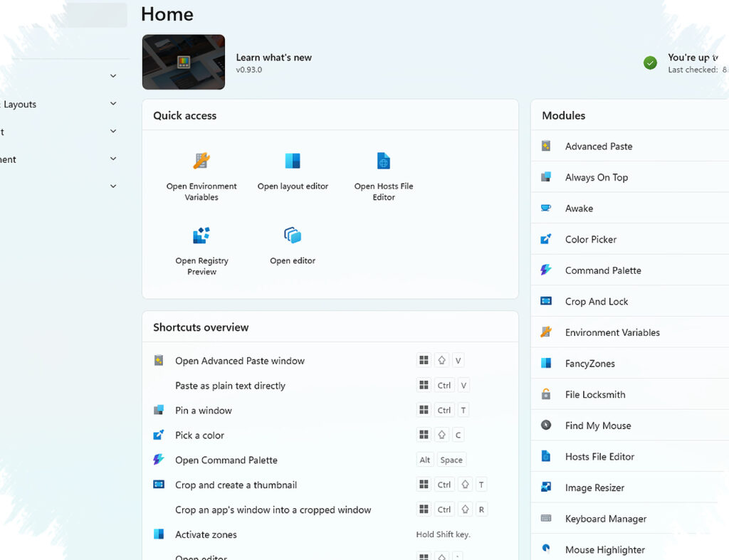Image resolution: width=729 pixels, height=560 pixels.
Task: Click the Awake coffee cup icon
Action: [x=546, y=208]
